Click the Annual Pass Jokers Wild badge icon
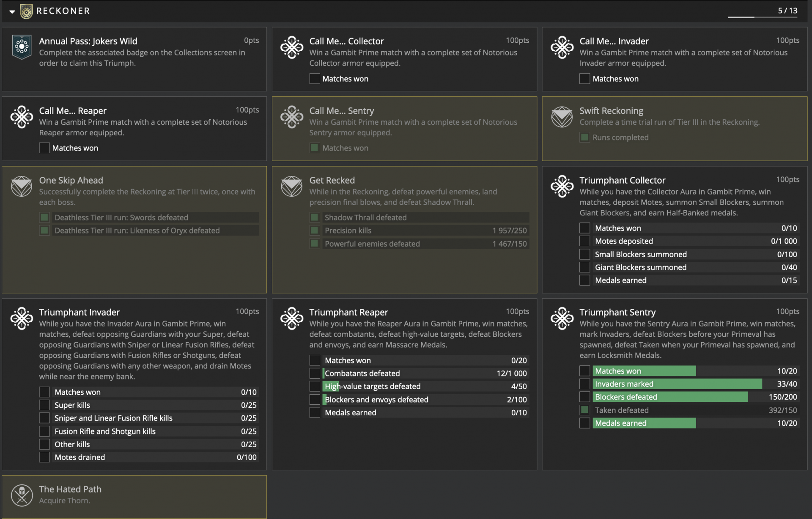This screenshot has width=812, height=519. pyautogui.click(x=22, y=47)
